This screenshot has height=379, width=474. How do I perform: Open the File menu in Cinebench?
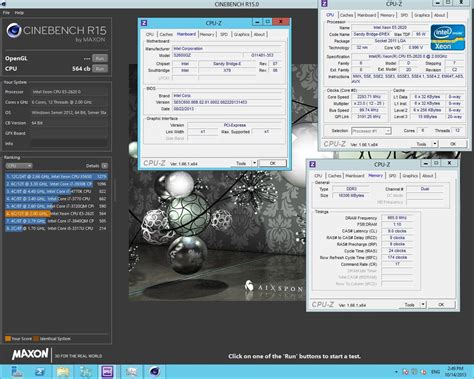(6, 13)
